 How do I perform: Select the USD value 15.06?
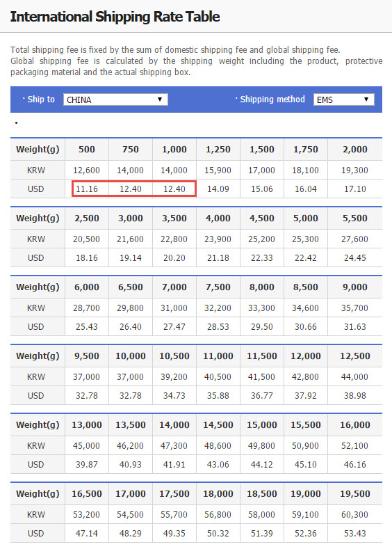coord(261,189)
